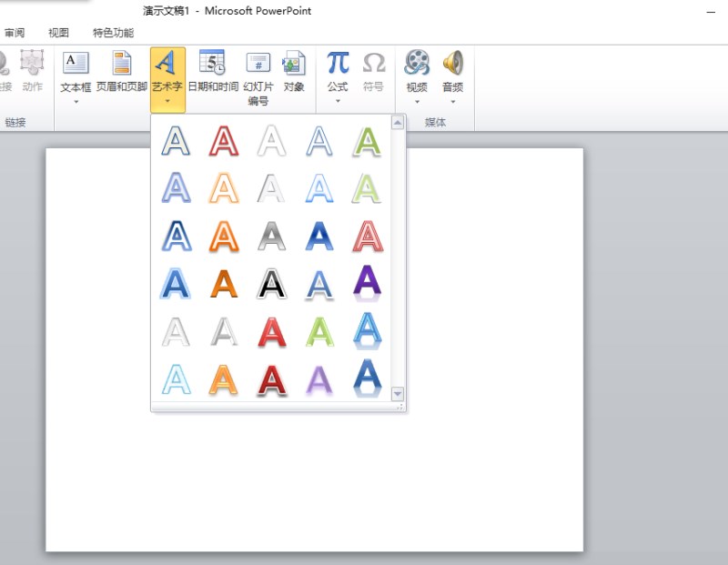Open the Review (审阅) tab

tap(15, 33)
